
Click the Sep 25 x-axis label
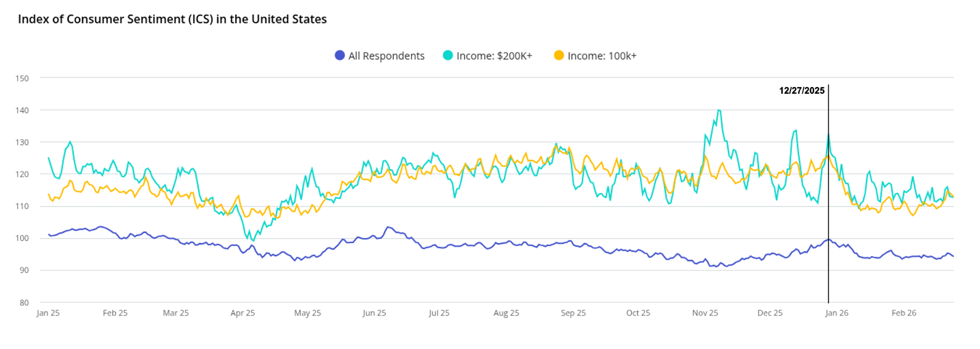[573, 313]
